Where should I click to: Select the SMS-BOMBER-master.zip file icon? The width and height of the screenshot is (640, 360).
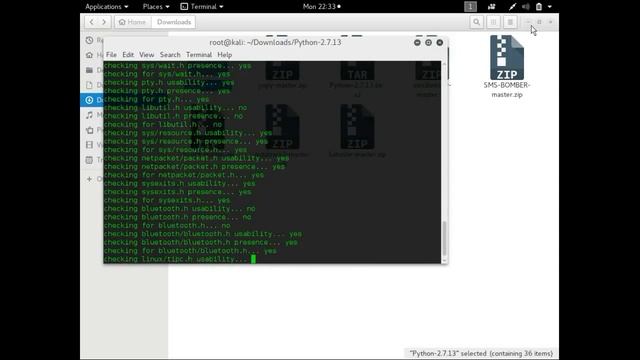(x=507, y=57)
